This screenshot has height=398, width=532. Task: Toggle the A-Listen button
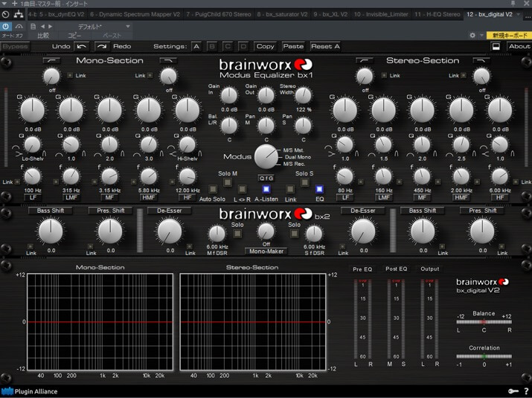266,189
